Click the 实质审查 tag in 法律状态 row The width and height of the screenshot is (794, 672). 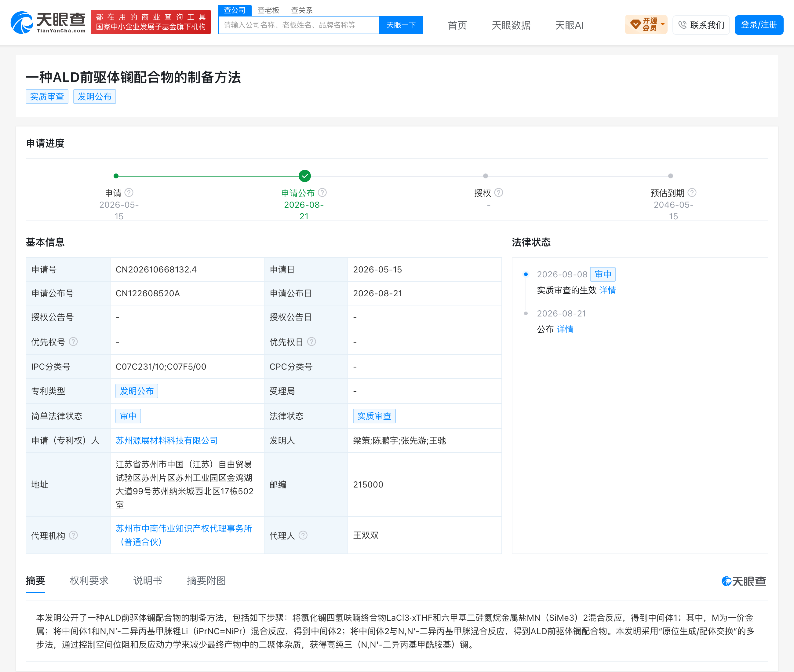(x=374, y=416)
